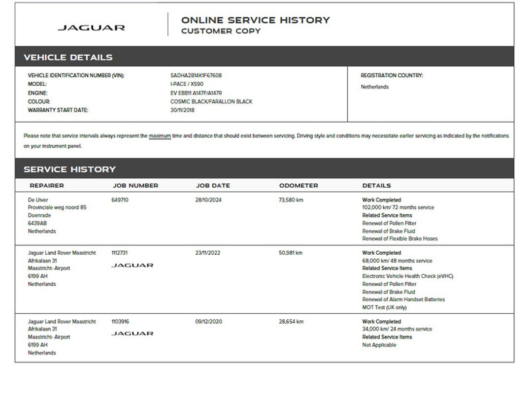Select Renewal of Flexible Brake Hoses
Screen dimensions: 532x399
[x=399, y=238]
